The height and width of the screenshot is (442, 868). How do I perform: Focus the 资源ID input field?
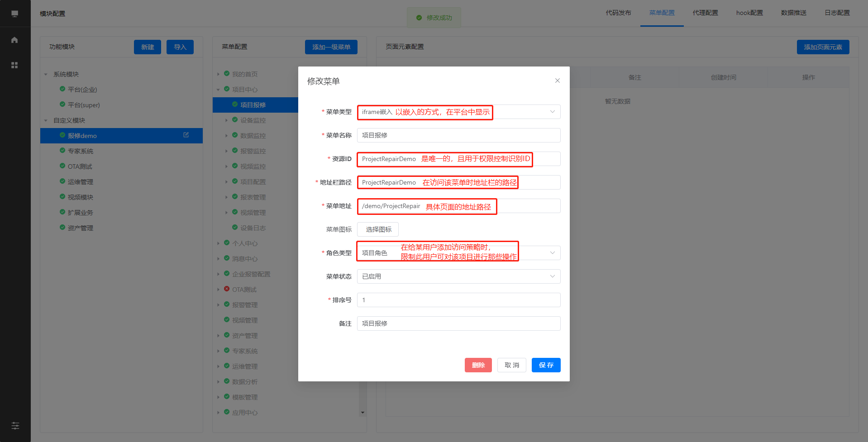click(x=458, y=159)
